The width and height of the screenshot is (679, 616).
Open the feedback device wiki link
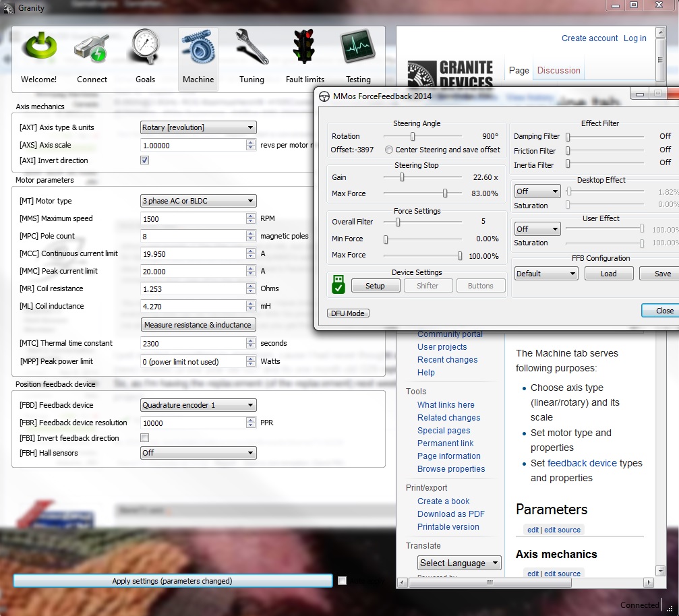(x=582, y=463)
